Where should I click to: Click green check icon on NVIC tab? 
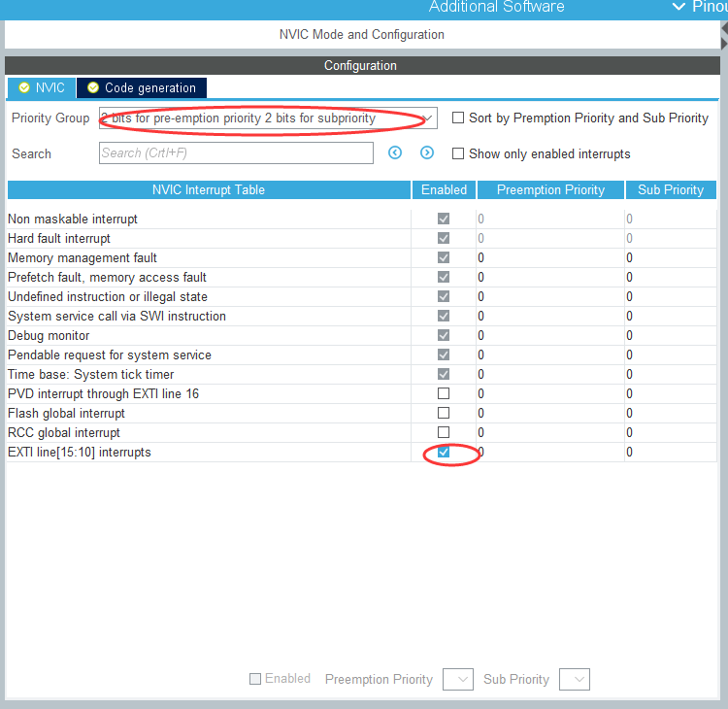(x=24, y=87)
